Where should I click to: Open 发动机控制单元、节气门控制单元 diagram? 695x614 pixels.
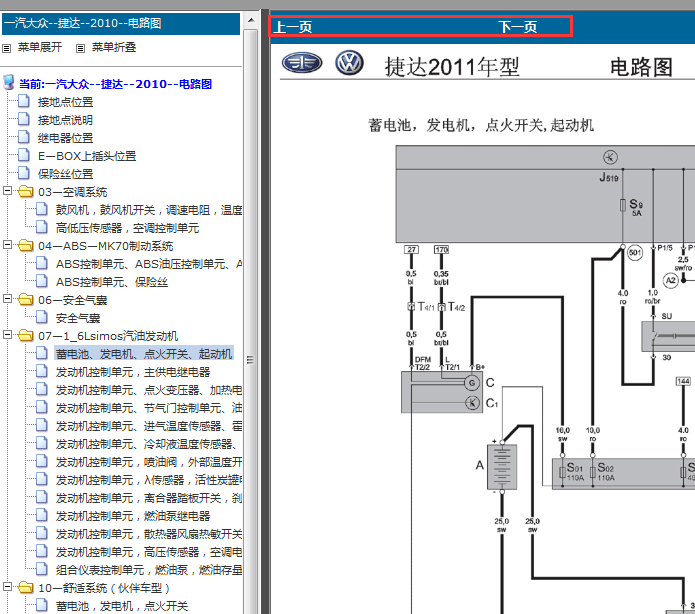pyautogui.click(x=148, y=408)
